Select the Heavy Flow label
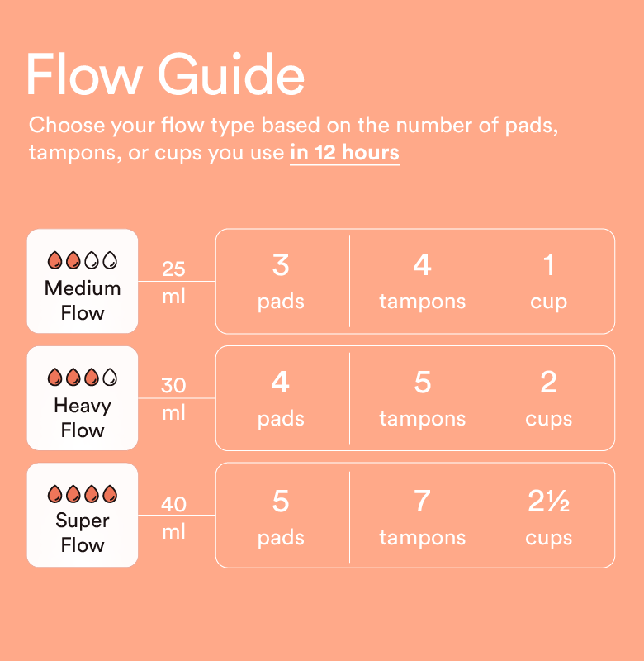The image size is (644, 661). (x=83, y=418)
